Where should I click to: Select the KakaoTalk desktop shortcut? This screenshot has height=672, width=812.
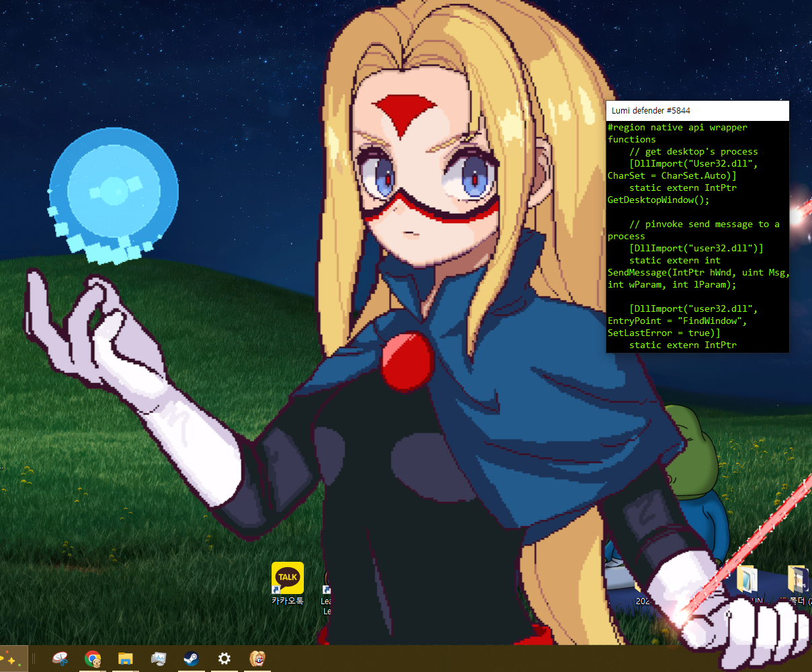(288, 584)
